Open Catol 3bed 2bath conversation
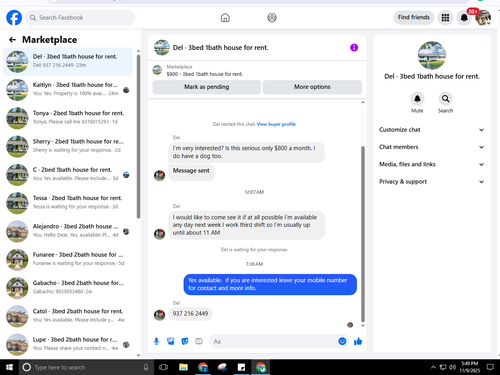 [x=68, y=316]
